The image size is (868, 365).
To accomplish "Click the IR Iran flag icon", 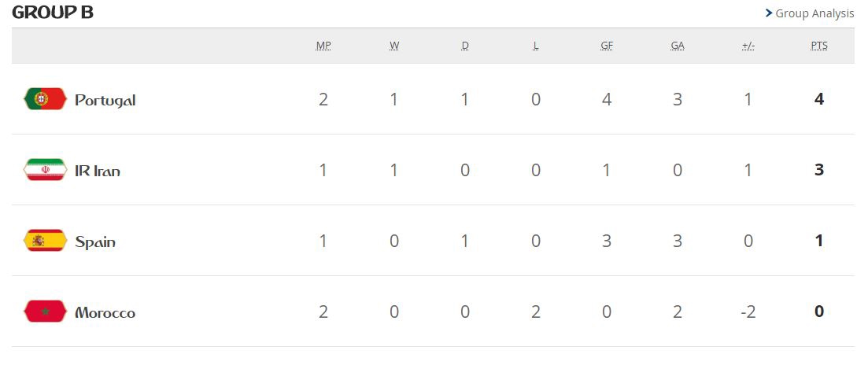I will coord(45,170).
